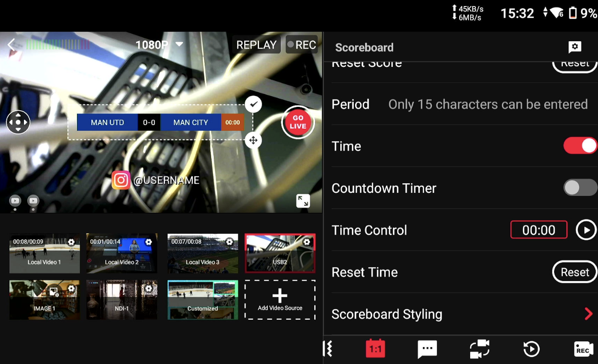
Task: Collapse the side panel with the zigzag handle
Action: (x=328, y=349)
